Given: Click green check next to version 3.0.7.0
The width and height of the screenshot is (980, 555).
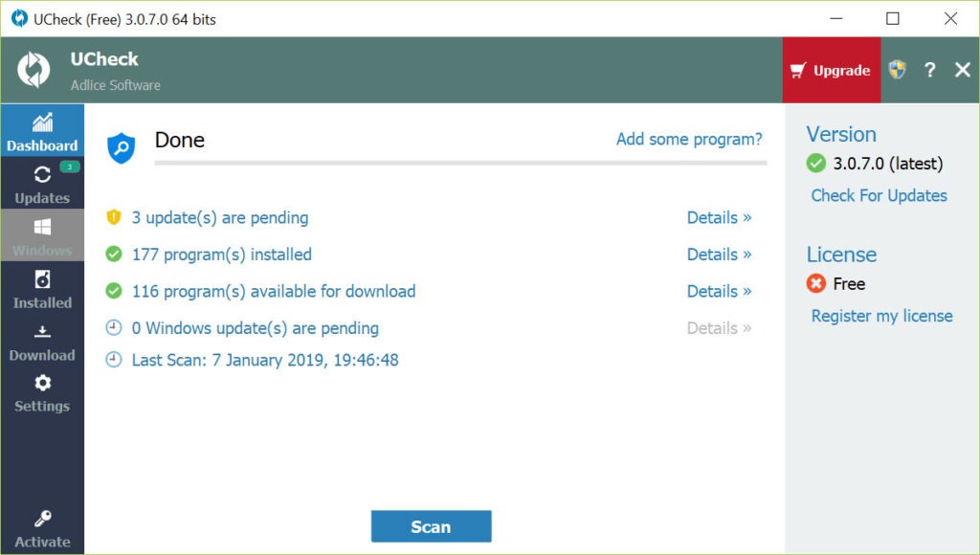Looking at the screenshot, I should [815, 163].
